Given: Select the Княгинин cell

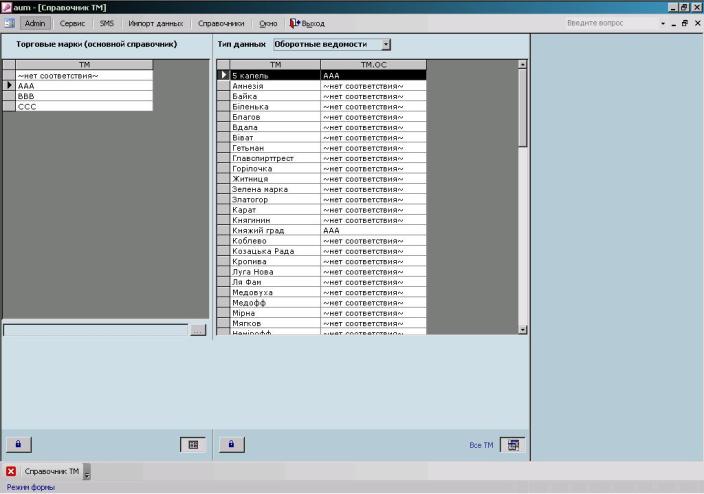Looking at the screenshot, I should click(275, 220).
